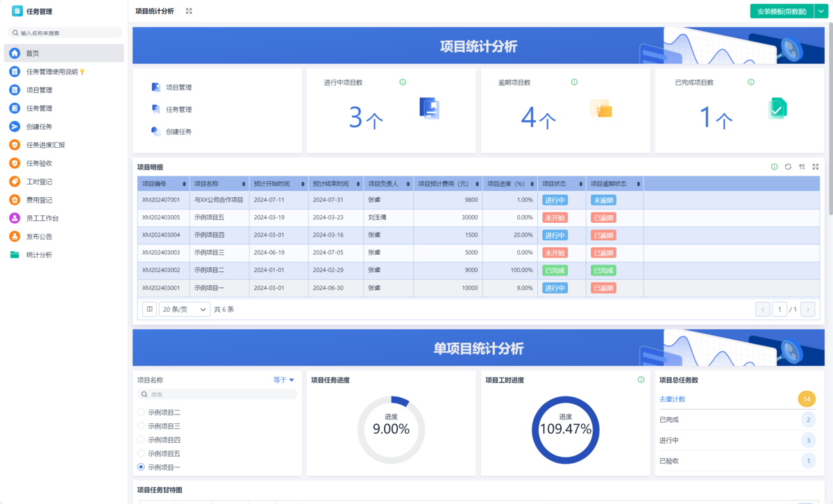This screenshot has height=504, width=833.
Task: Open 任务管理使用说明 document icon
Action: [x=15, y=72]
